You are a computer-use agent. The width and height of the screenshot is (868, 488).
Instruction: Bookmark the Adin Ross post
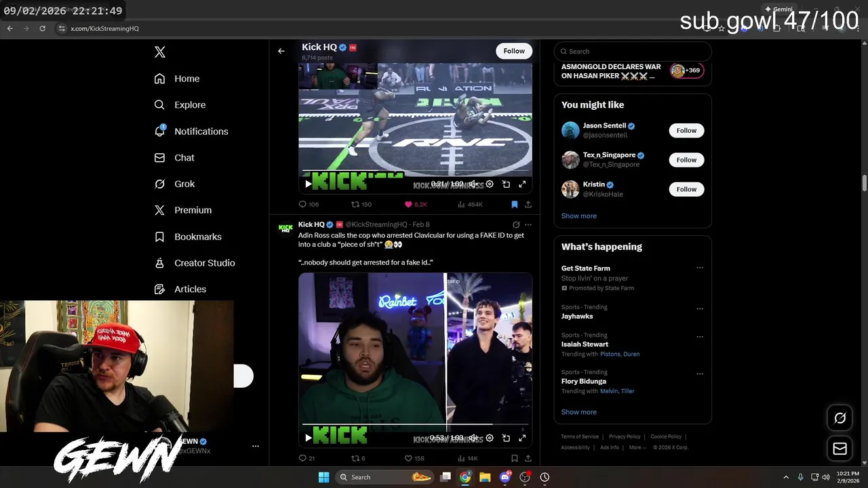click(x=515, y=458)
